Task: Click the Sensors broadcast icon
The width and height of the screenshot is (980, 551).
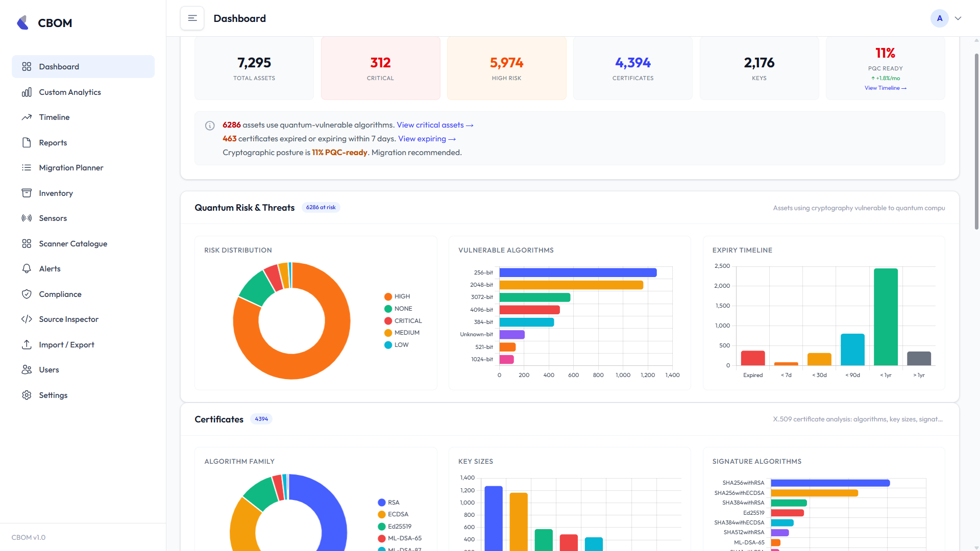Action: point(27,218)
